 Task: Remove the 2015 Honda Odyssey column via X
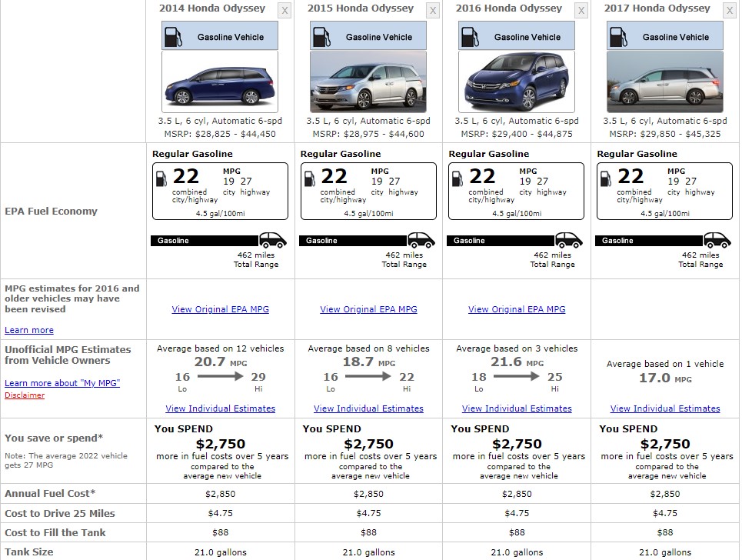click(x=433, y=11)
